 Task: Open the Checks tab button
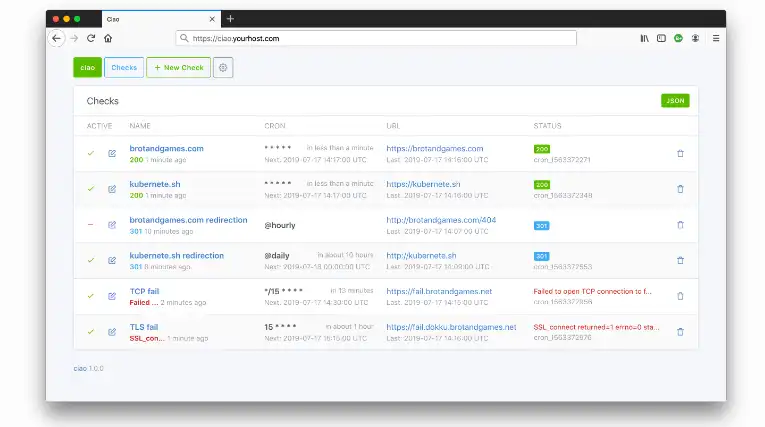pyautogui.click(x=124, y=67)
